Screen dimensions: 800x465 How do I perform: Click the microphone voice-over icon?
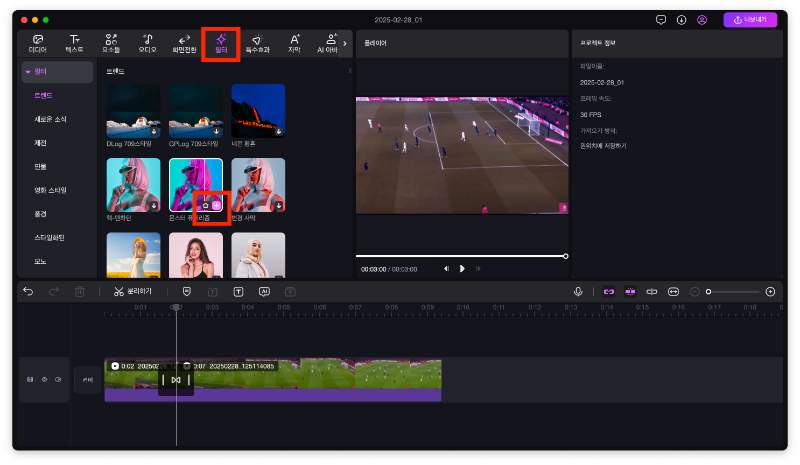[578, 291]
